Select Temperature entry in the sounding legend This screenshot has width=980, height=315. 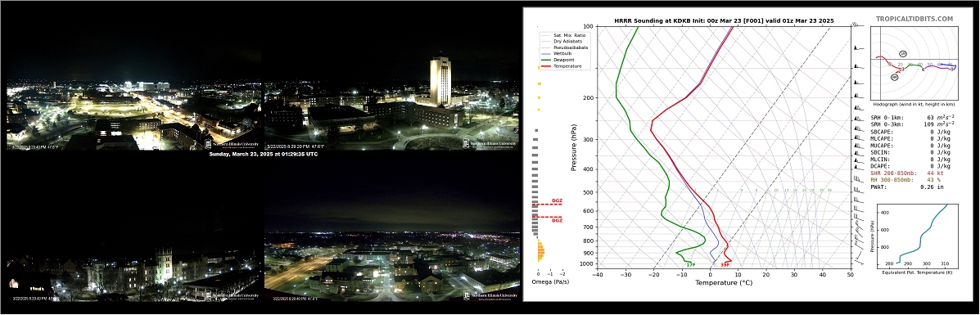562,65
